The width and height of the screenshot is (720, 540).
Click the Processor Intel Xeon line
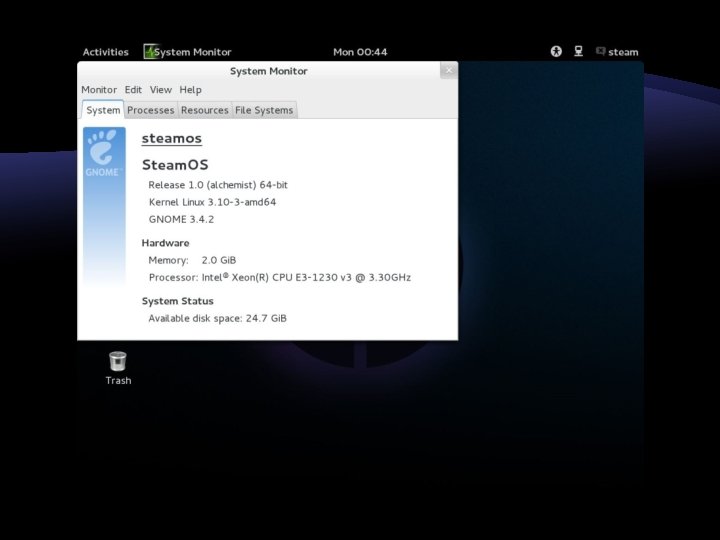click(280, 277)
